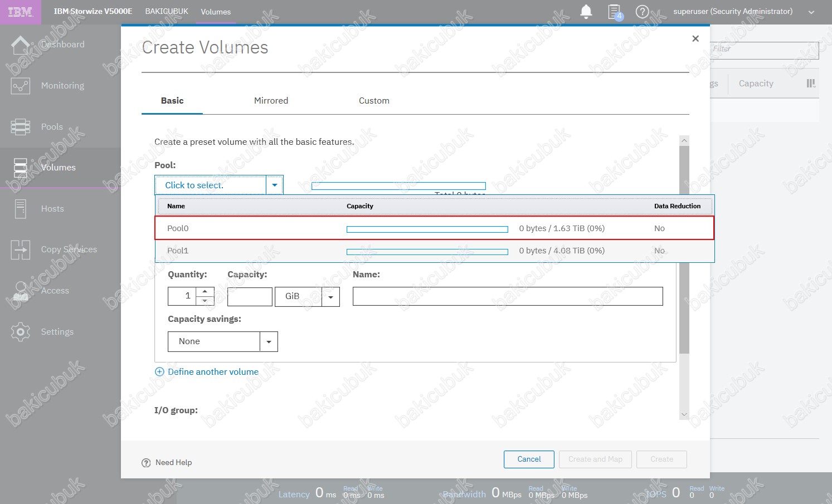Switch to the Basic tab
832x504 pixels.
coord(172,101)
